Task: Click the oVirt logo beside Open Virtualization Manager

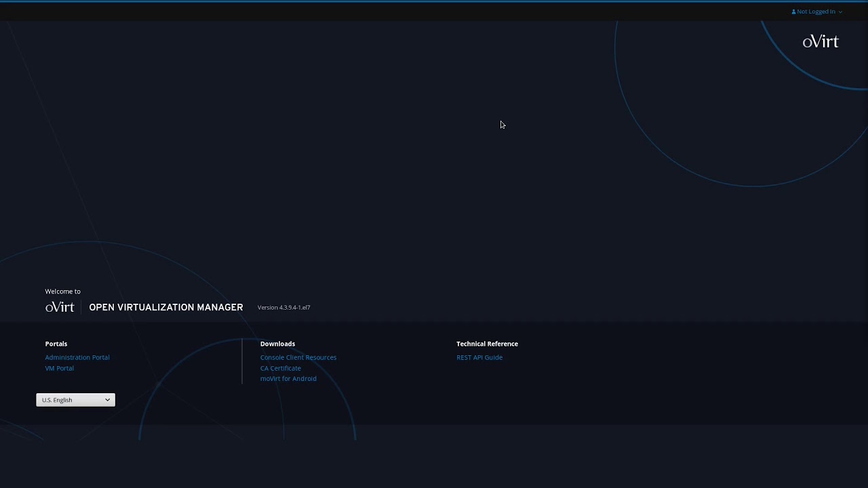Action: tap(60, 307)
